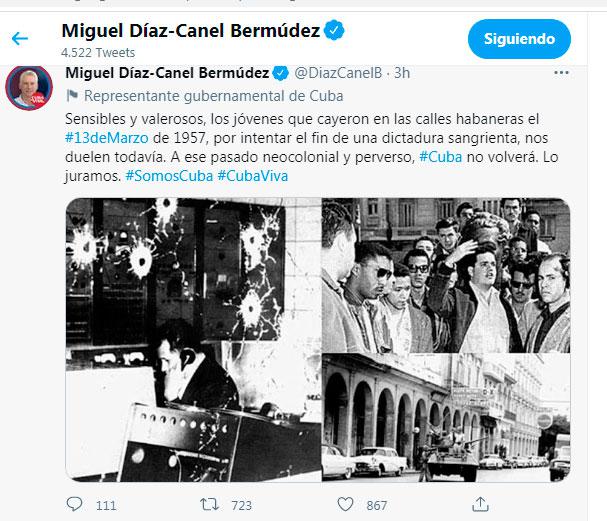View the street arcade with tank photo

click(x=446, y=418)
